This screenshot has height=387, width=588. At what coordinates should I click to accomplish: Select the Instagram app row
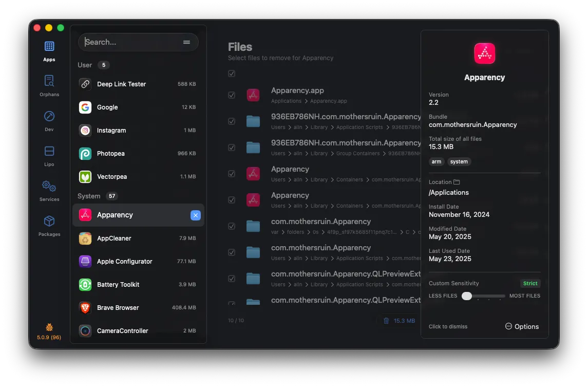point(138,130)
